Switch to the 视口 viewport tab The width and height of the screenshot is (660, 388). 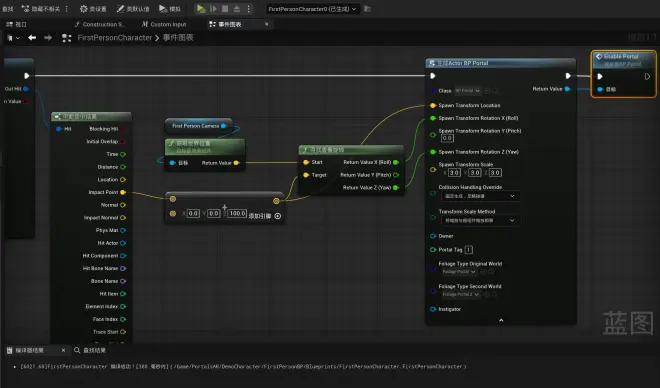point(17,24)
